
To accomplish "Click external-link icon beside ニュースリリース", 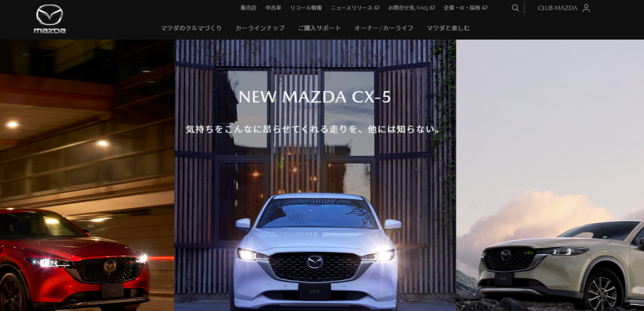I will pos(377,8).
